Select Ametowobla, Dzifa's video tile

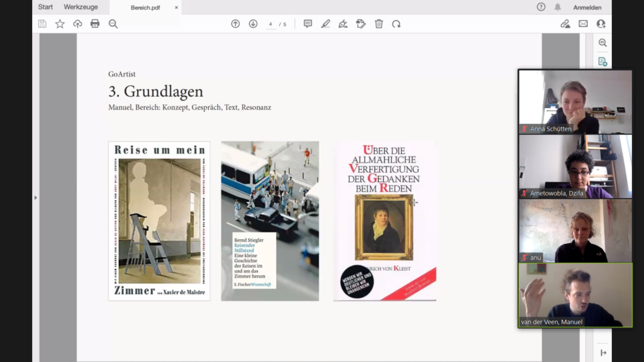[x=575, y=166]
